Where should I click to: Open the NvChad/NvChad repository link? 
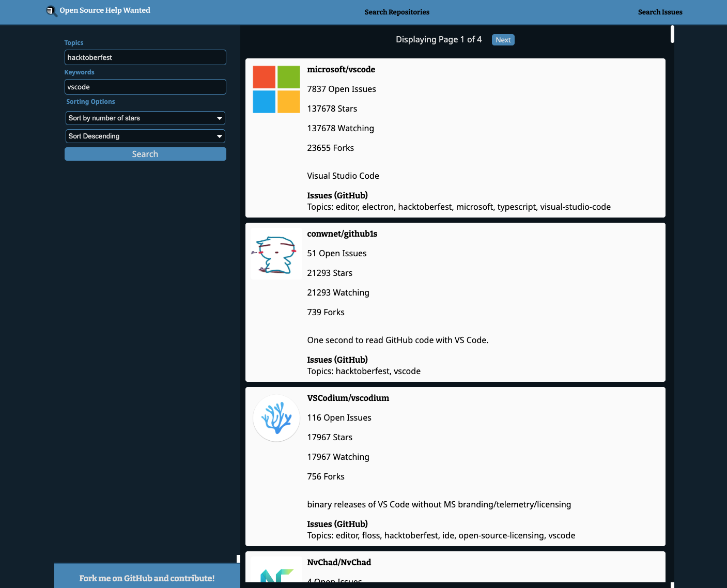point(339,562)
